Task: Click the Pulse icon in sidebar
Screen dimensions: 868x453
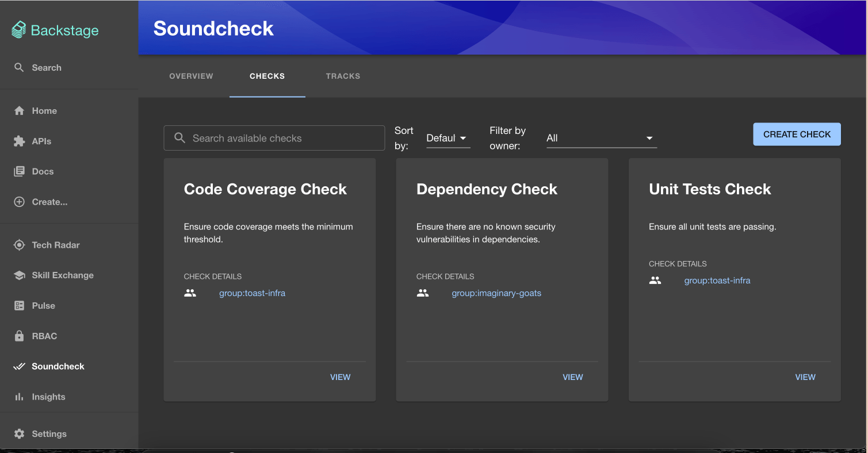Action: coord(19,306)
